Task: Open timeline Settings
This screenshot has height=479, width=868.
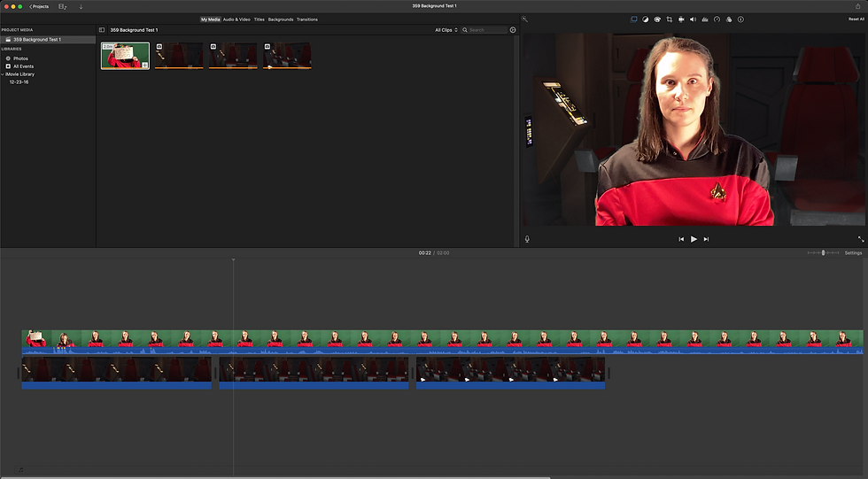Action: [853, 252]
